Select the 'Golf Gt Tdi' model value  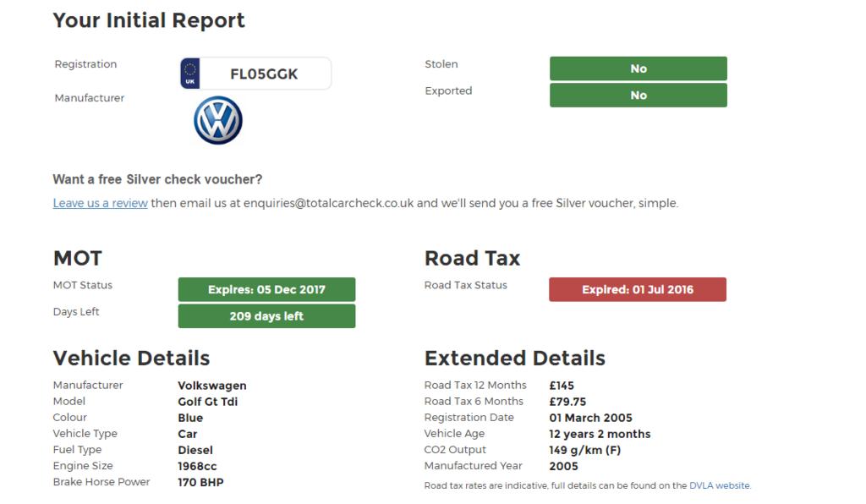(208, 402)
